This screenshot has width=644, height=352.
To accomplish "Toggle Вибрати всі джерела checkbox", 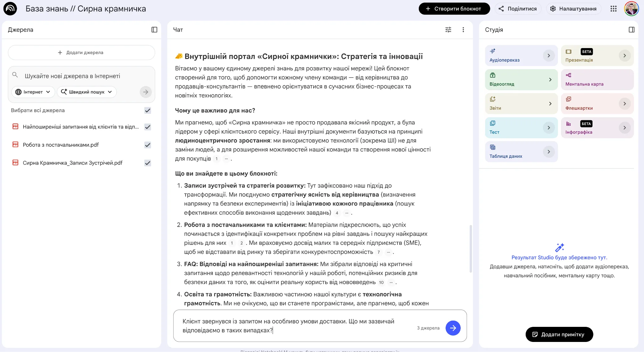I will (147, 110).
